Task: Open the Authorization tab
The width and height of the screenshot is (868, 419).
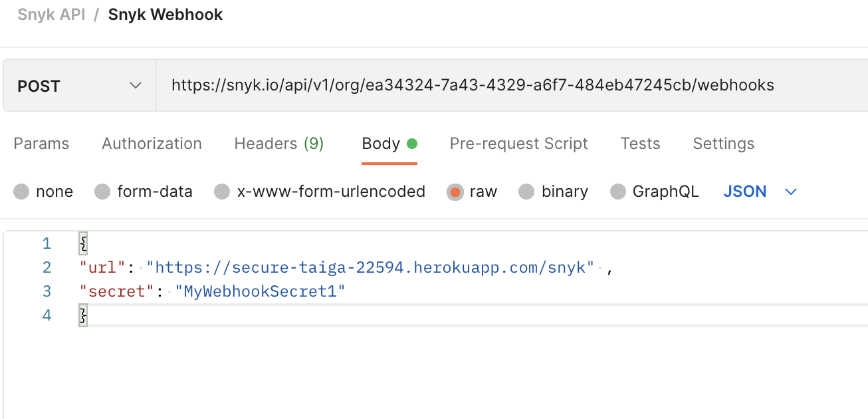Action: pyautogui.click(x=151, y=143)
